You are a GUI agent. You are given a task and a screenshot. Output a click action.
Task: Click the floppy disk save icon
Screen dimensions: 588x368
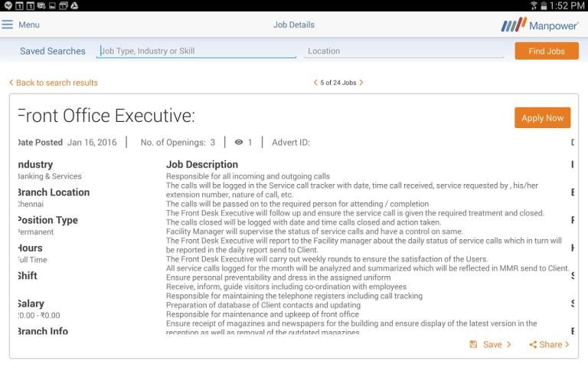pyautogui.click(x=474, y=345)
